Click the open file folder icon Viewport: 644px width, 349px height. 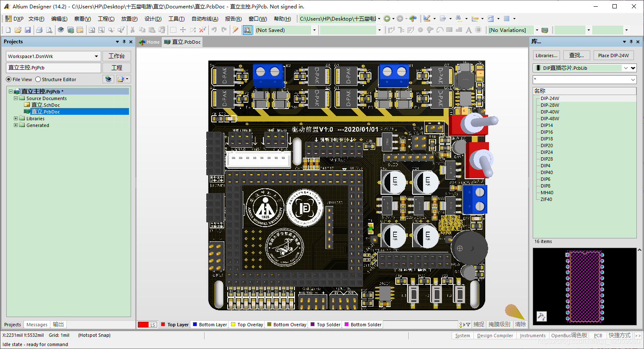click(18, 30)
